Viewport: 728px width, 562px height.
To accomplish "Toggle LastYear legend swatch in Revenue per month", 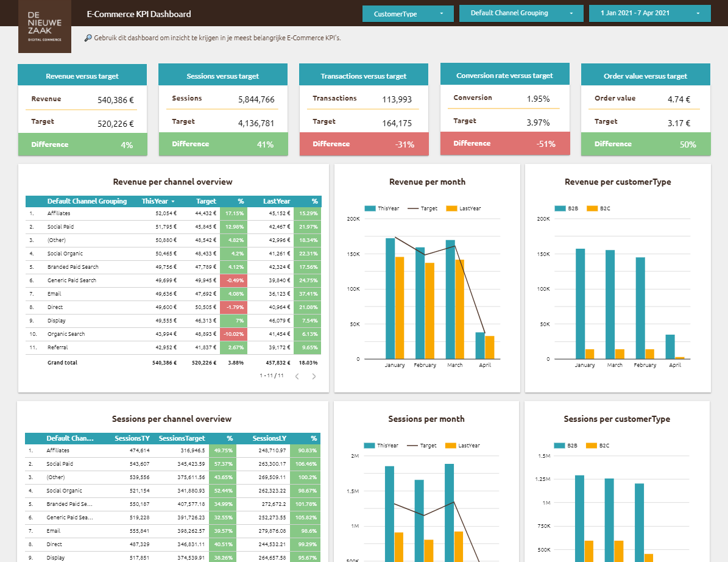I will 452,208.
